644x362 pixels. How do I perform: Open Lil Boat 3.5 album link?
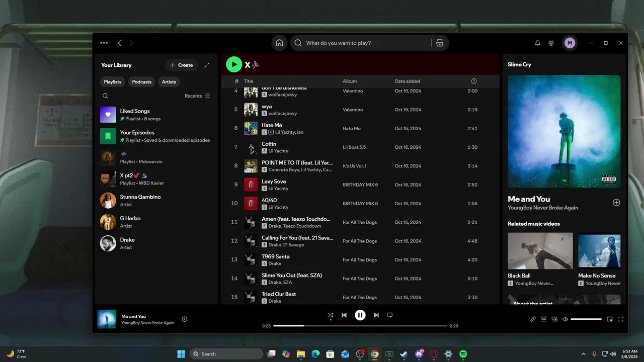tap(354, 147)
